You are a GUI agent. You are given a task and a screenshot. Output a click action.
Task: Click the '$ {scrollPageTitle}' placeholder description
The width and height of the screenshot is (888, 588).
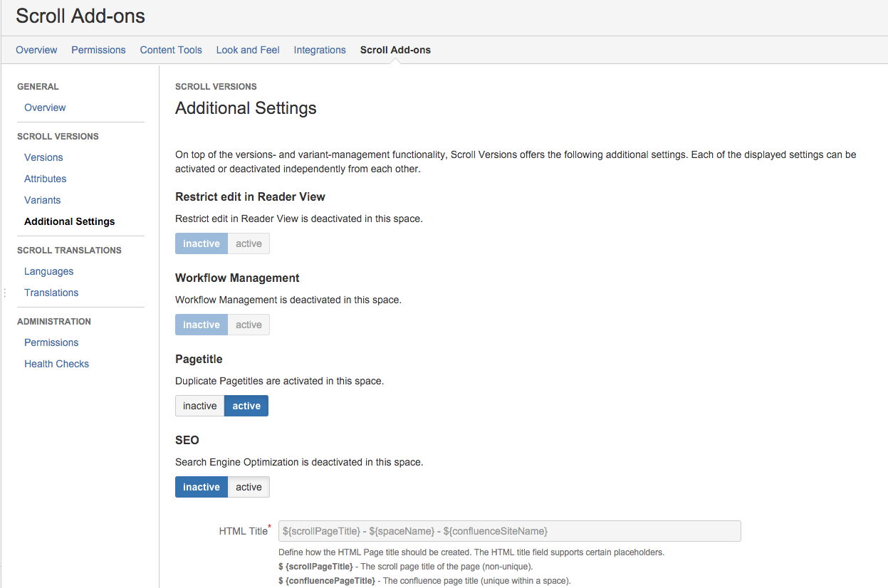coord(405,567)
